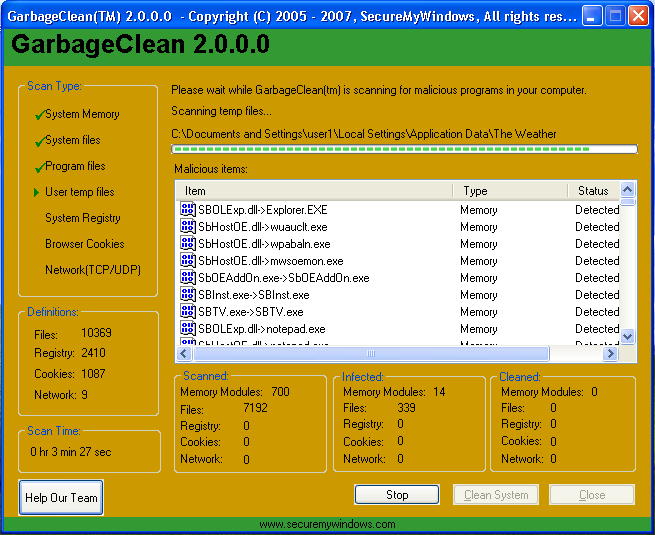Viewport: 655px width, 535px height.
Task: Click the horizontal scrollbar left arrow
Action: coord(184,354)
